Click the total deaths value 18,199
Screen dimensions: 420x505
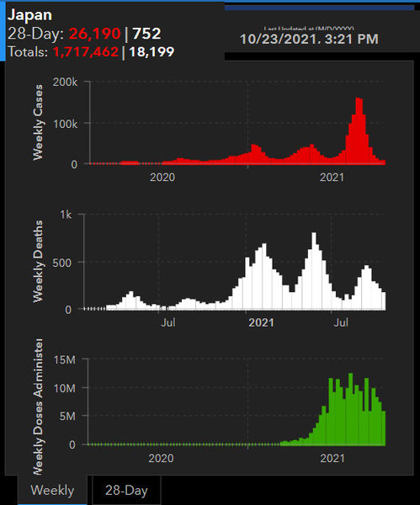point(152,52)
